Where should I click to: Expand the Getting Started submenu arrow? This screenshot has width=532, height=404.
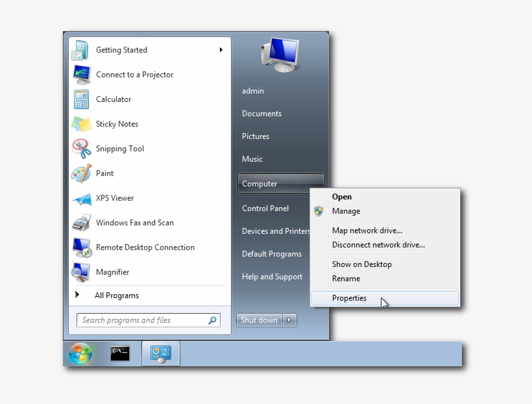(221, 50)
